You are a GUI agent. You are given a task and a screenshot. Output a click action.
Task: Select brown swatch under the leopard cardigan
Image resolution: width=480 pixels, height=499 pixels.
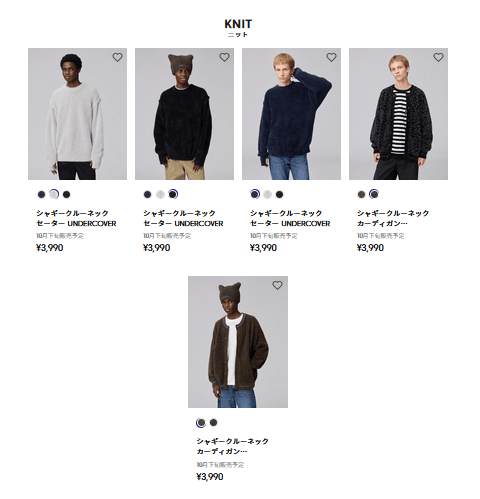pyautogui.click(x=362, y=194)
